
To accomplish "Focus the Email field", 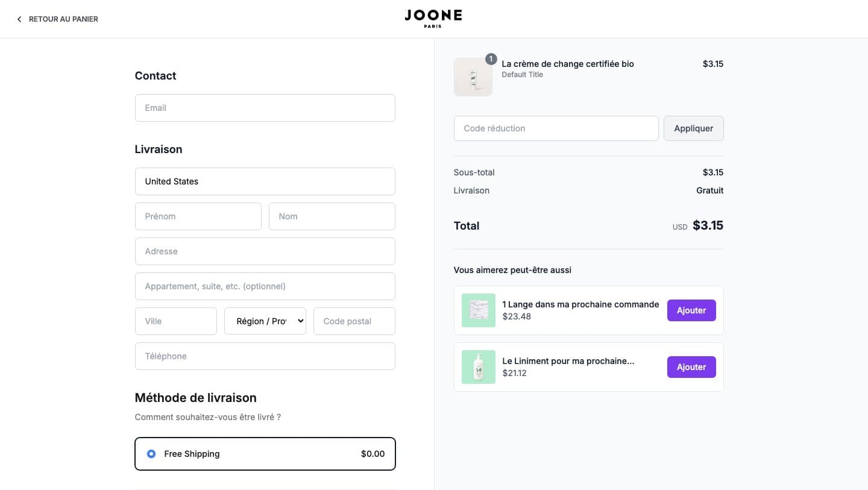I will click(265, 108).
